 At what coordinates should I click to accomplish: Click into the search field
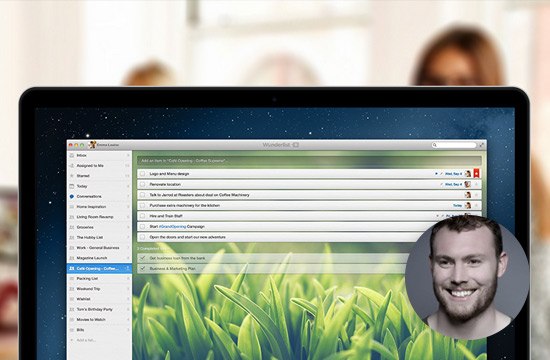pos(454,145)
